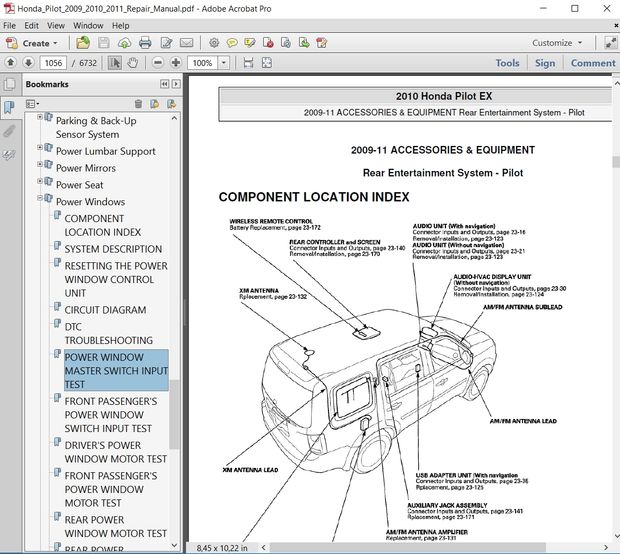Open the Tools pane
Viewport: 620px width, 554px height.
coord(507,63)
